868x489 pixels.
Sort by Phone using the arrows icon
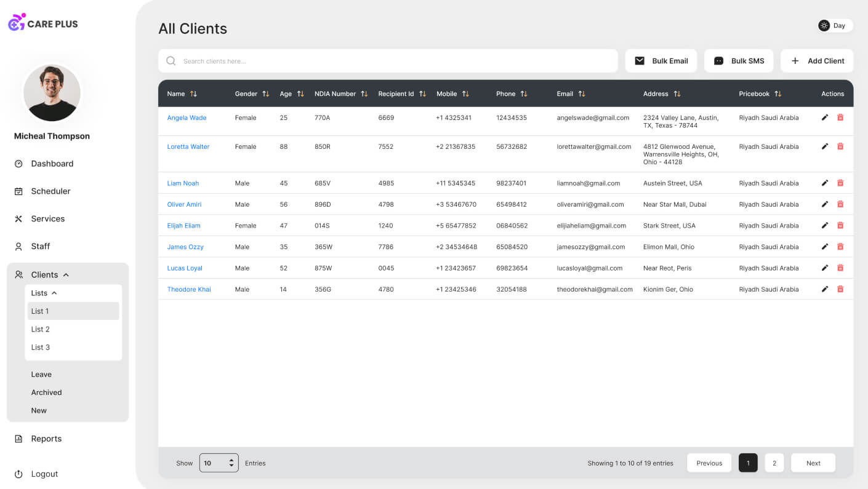pyautogui.click(x=524, y=93)
